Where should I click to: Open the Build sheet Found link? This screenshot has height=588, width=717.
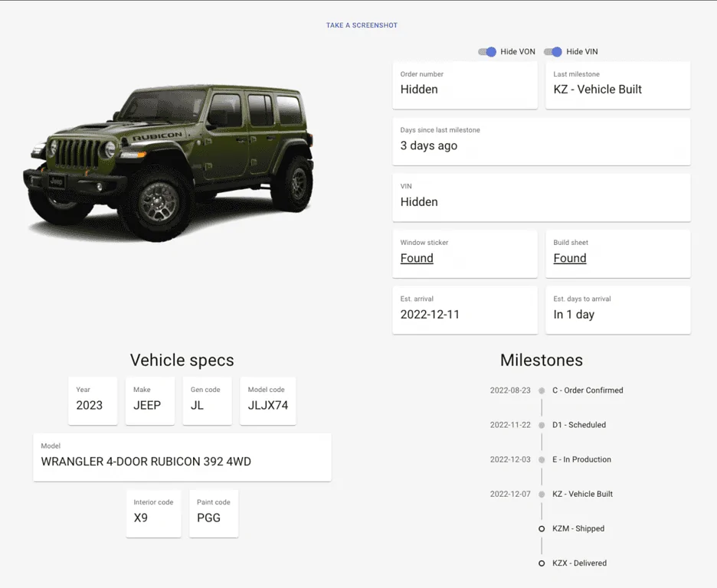[570, 258]
